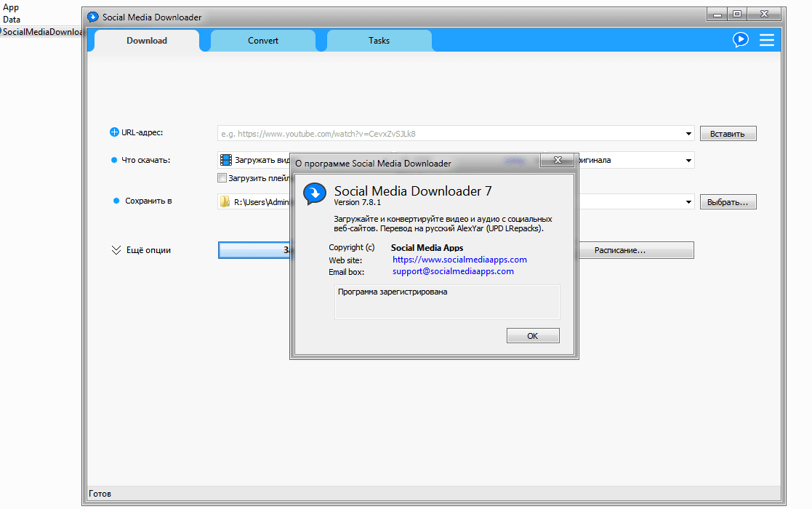This screenshot has width=812, height=509.
Task: Click the film strip icon in download type
Action: pos(226,160)
